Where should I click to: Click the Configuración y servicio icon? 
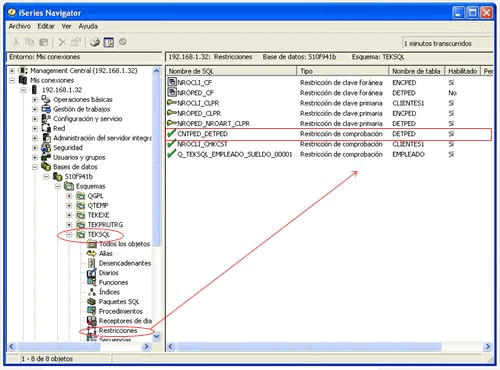pos(46,119)
